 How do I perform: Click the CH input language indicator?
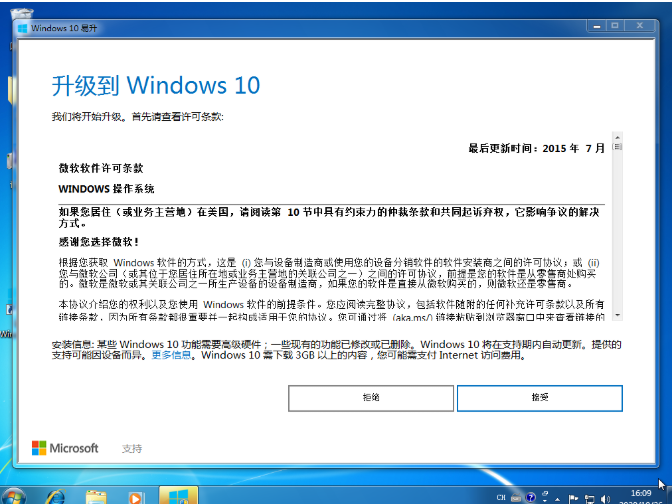click(501, 496)
